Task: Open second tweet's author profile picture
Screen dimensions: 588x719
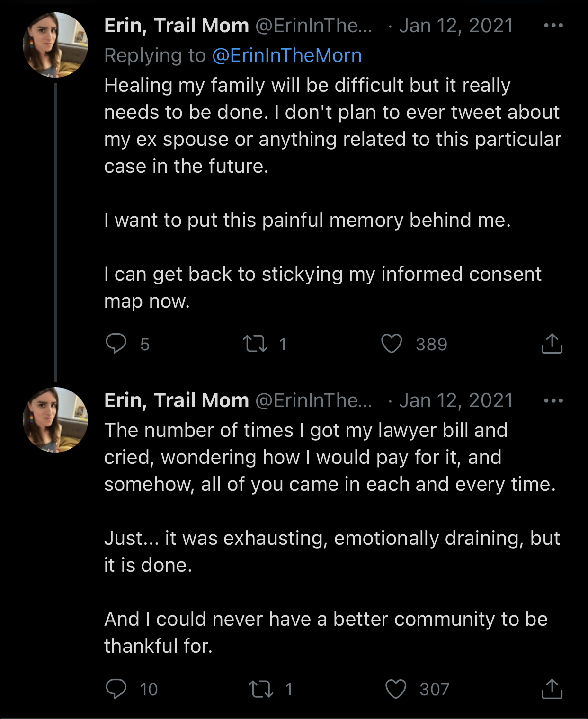Action: click(x=55, y=420)
